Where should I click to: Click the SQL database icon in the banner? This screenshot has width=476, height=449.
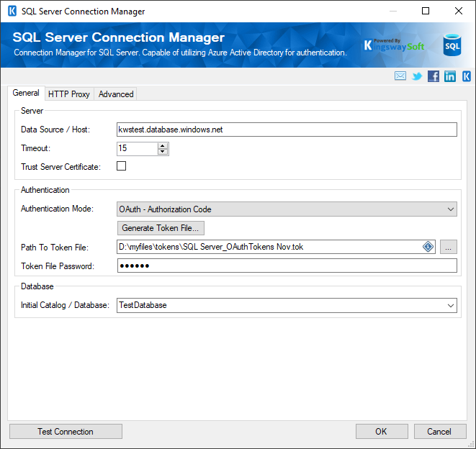pyautogui.click(x=452, y=45)
